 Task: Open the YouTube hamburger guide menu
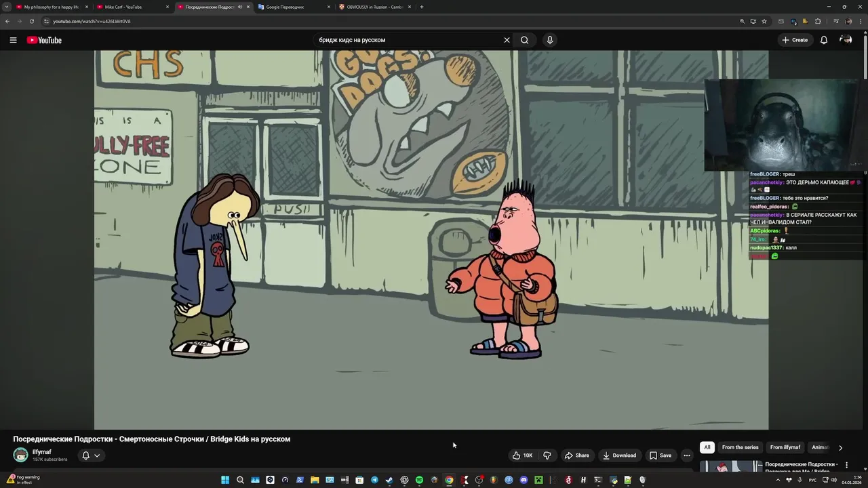pos(13,40)
